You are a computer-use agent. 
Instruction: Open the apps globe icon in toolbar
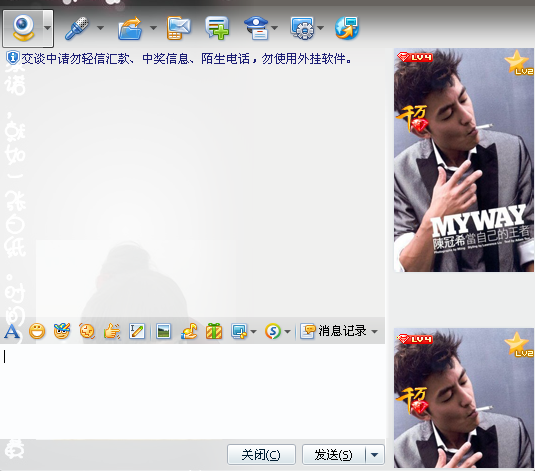(347, 29)
